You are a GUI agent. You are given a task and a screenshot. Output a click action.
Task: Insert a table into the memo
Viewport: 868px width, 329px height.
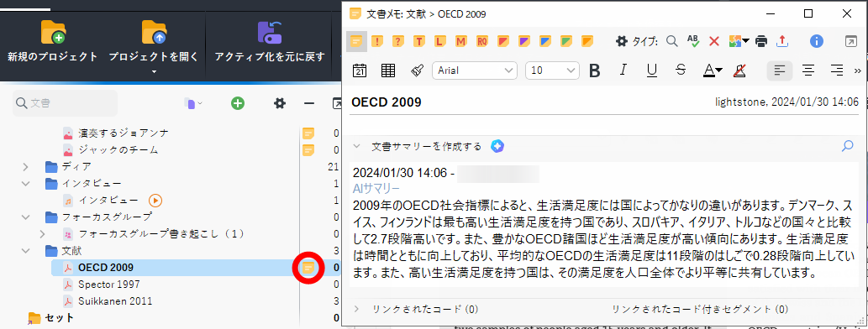click(x=388, y=70)
